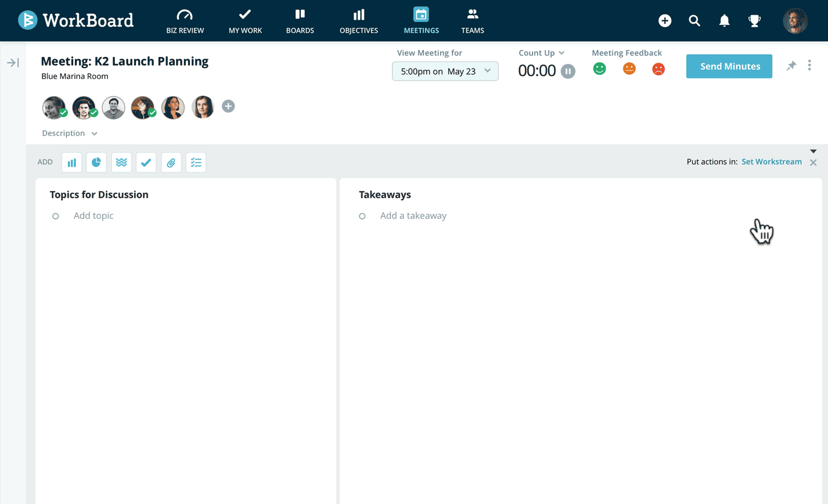Viewport: 828px width, 504px height.
Task: Click fifth attendee avatar
Action: [173, 107]
